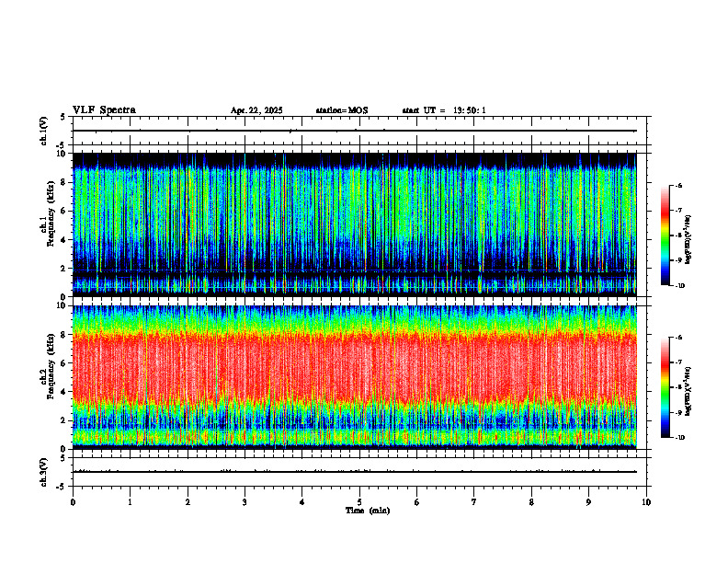The image size is (728, 563).
Task: Click time axis tick label "2"
Action: point(188,502)
